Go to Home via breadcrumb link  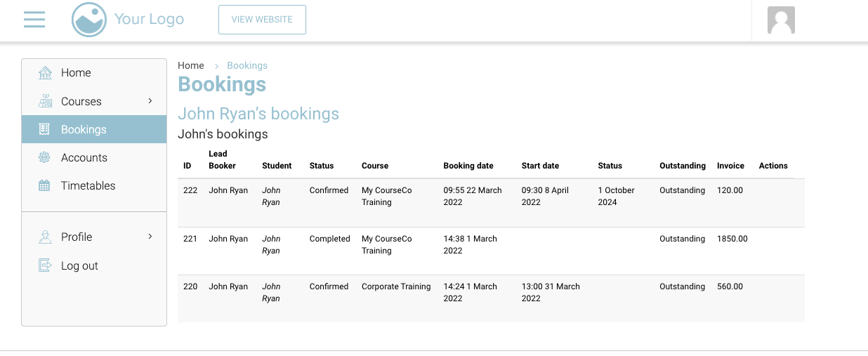[190, 65]
